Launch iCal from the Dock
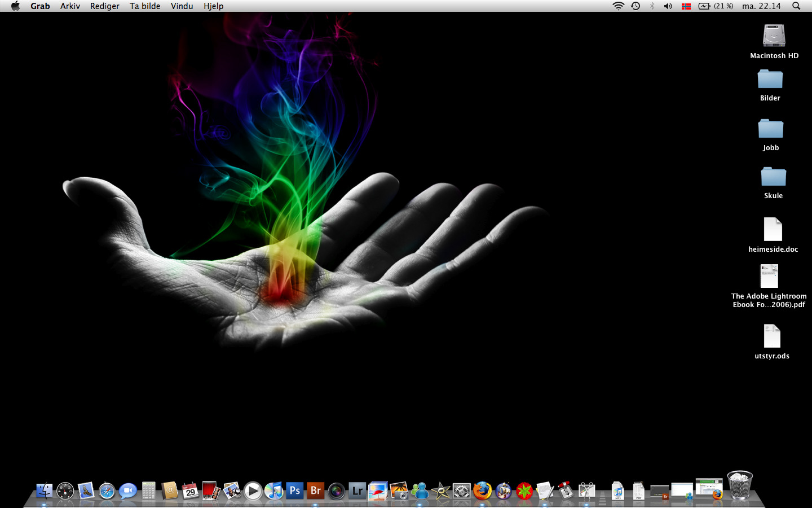The height and width of the screenshot is (508, 812). [190, 491]
